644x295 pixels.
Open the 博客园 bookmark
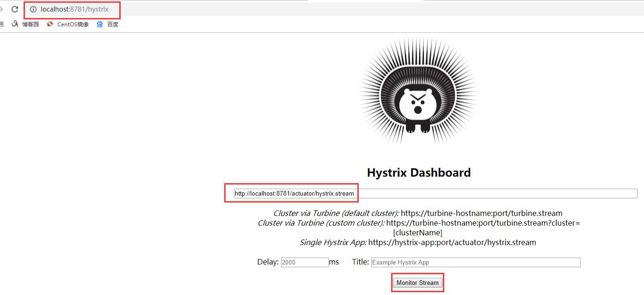point(25,25)
